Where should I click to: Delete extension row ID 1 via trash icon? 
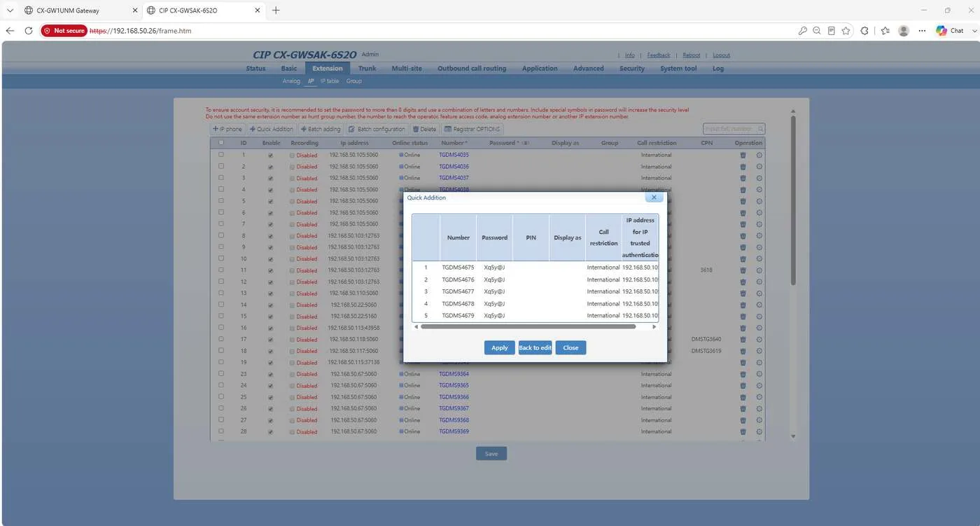[743, 155]
